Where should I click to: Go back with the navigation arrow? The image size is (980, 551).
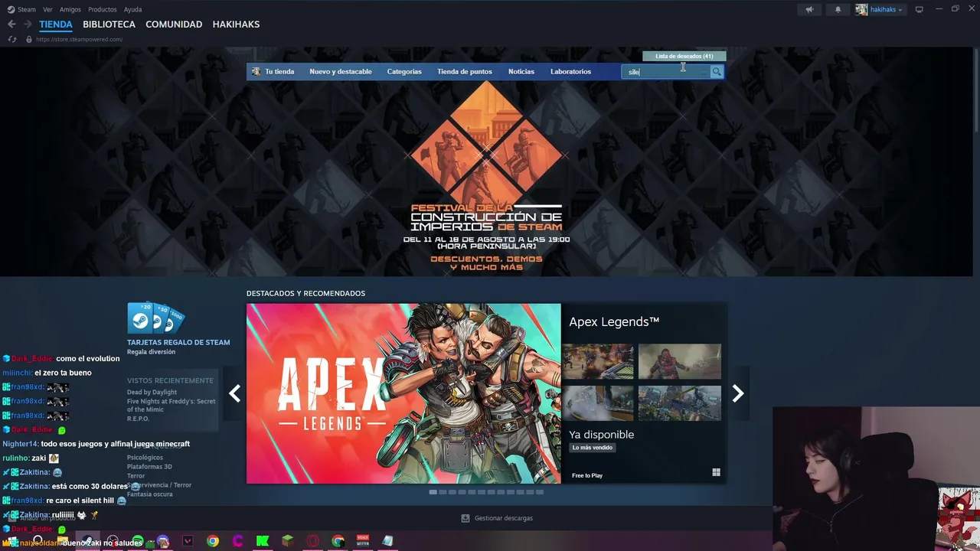click(11, 24)
